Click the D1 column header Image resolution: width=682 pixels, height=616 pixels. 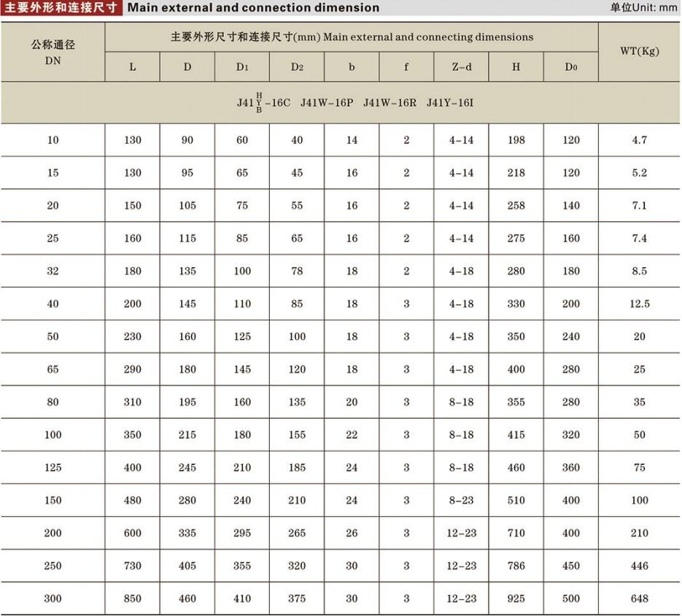(241, 66)
